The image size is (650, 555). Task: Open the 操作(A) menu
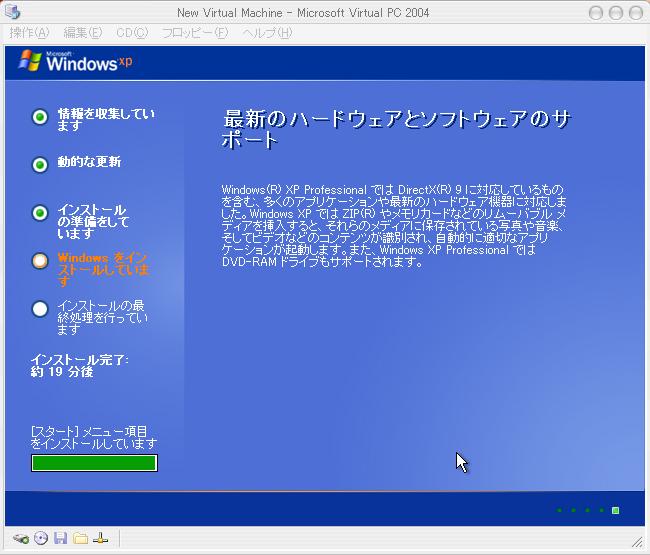(29, 33)
